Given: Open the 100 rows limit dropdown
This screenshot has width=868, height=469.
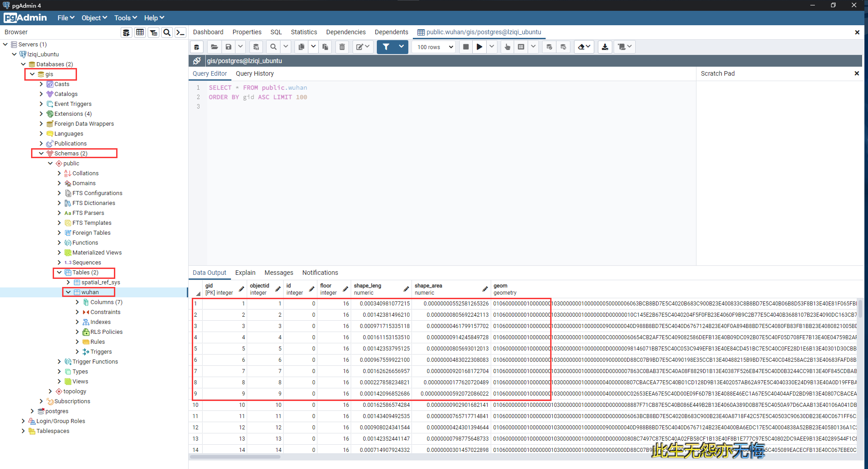Looking at the screenshot, I should pos(434,47).
